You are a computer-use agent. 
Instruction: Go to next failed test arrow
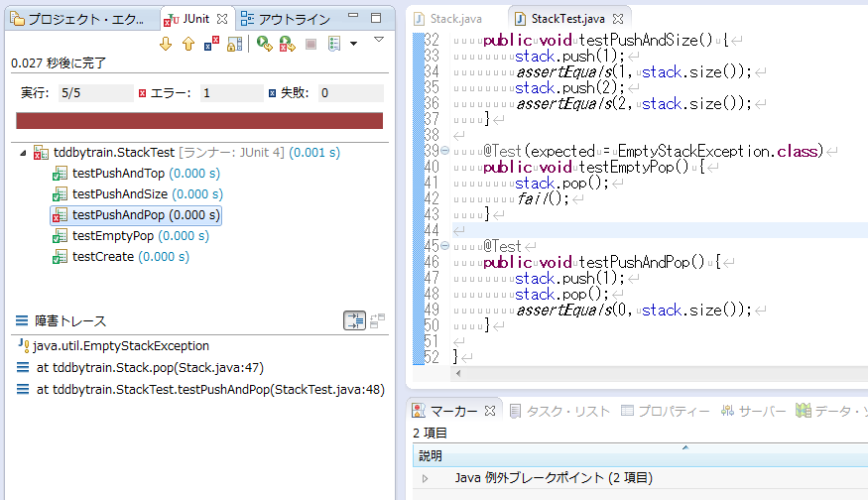[x=166, y=44]
